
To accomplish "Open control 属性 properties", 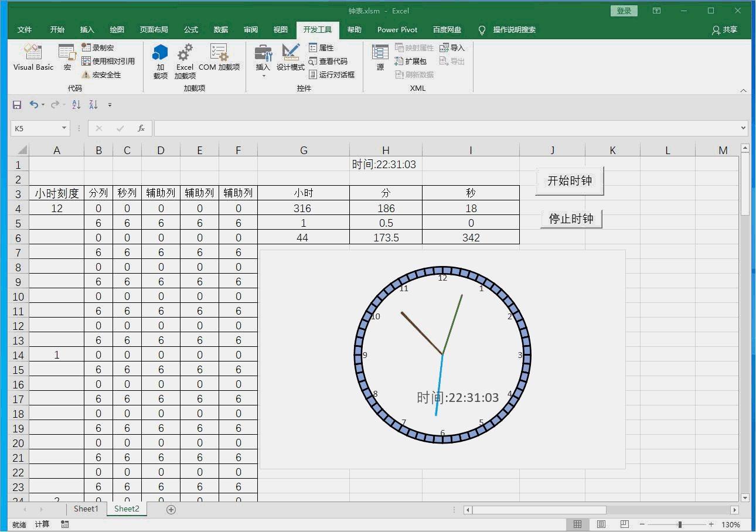I will click(322, 47).
